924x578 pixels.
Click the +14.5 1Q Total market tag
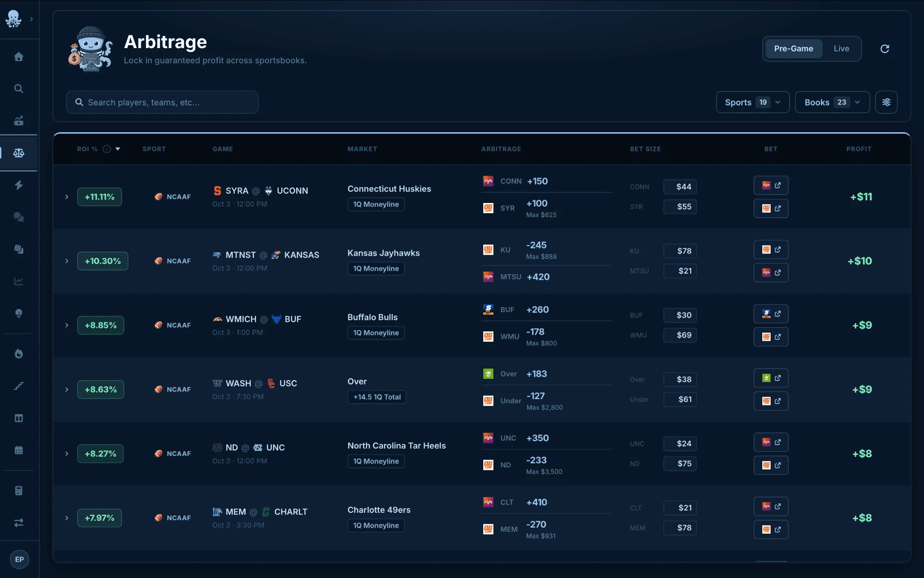[377, 397]
